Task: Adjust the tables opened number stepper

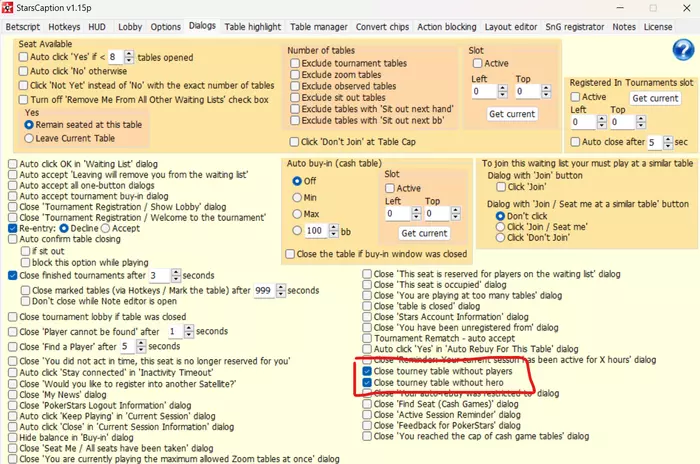Action: [x=129, y=57]
